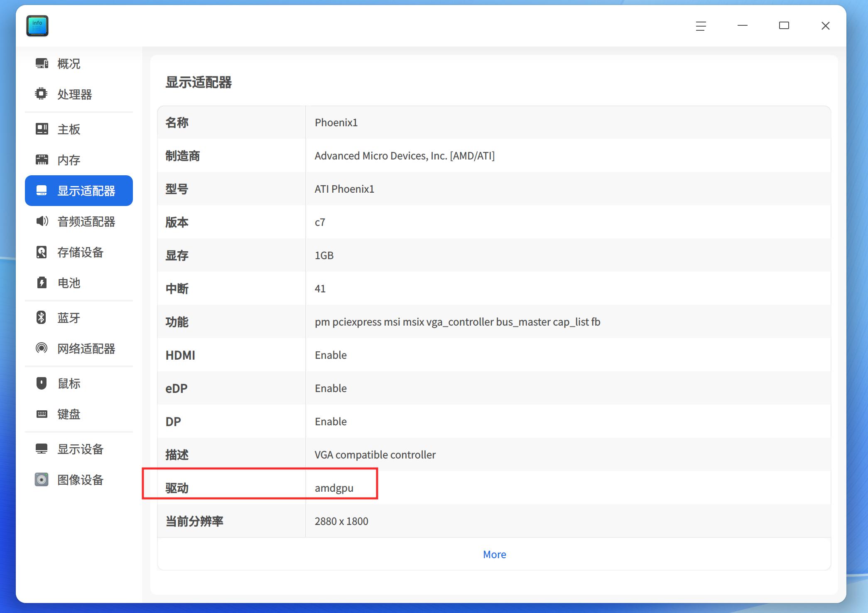Image resolution: width=868 pixels, height=613 pixels.
Task: Click the Bluetooth (蓝牙) icon
Action: (x=41, y=318)
